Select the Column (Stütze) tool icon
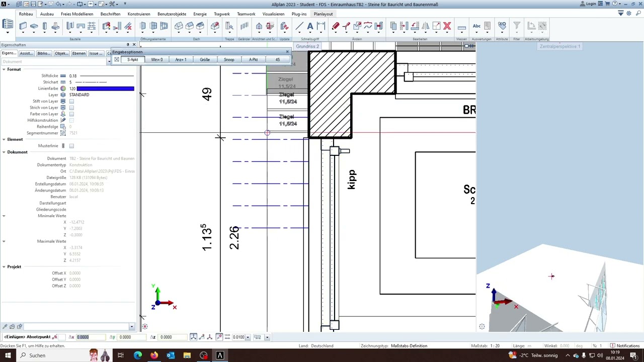Viewport: 644px width, 362px height. [x=45, y=26]
